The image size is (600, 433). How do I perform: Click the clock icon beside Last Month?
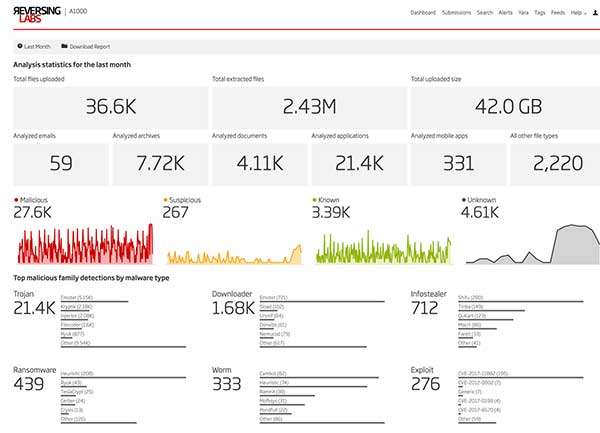point(21,46)
